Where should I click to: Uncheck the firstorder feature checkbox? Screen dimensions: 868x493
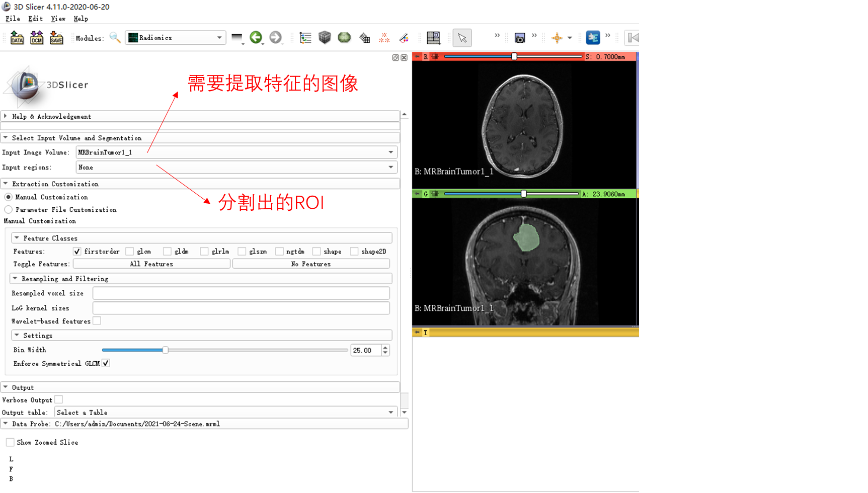tap(77, 252)
